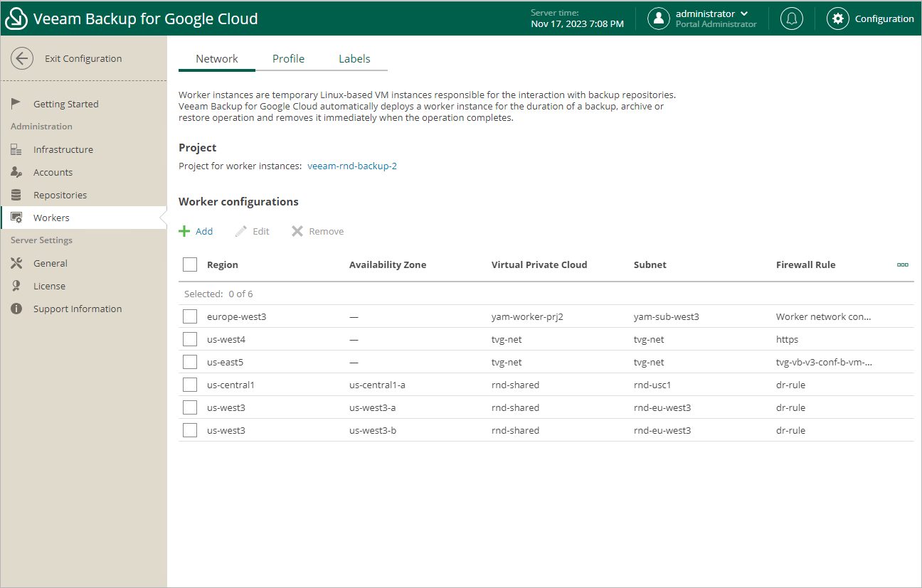922x588 pixels.
Task: Click the us-west3-a availability zone cell
Action: click(373, 407)
